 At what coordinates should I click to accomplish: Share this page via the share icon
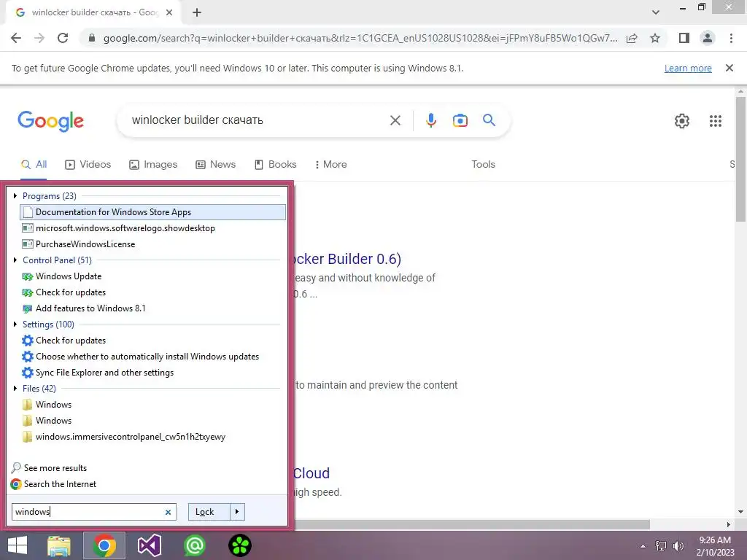(632, 38)
